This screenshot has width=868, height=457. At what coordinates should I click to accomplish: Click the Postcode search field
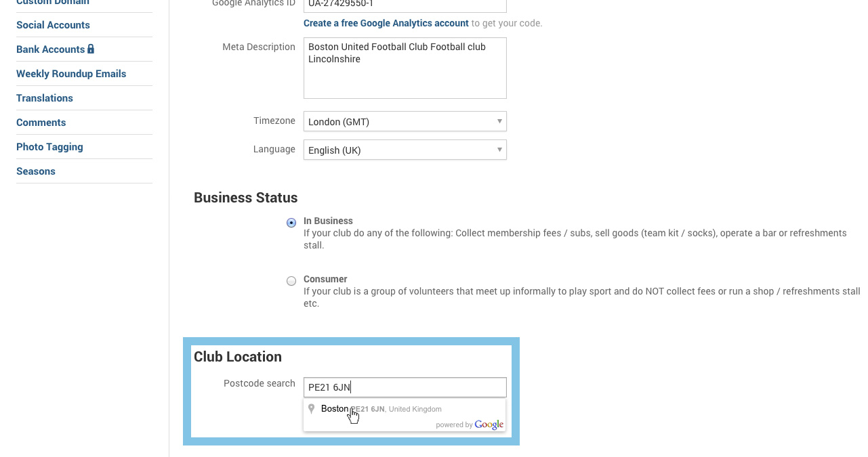(405, 387)
